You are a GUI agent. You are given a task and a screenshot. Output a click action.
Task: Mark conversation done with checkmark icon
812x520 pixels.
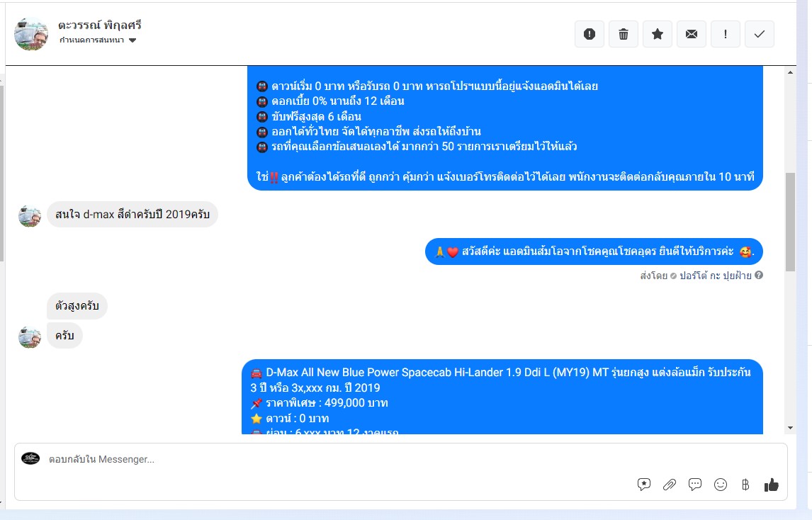pos(760,34)
